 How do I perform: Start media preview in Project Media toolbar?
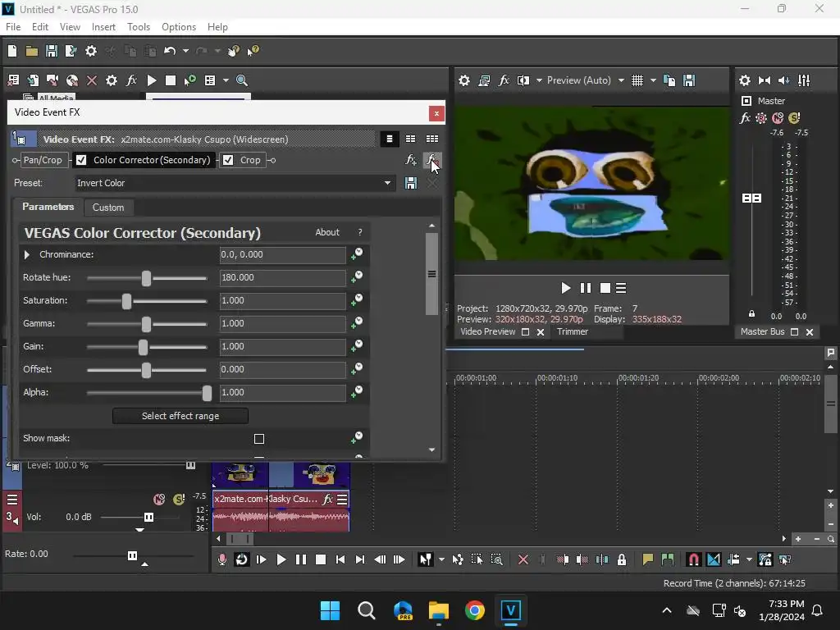pos(152,80)
